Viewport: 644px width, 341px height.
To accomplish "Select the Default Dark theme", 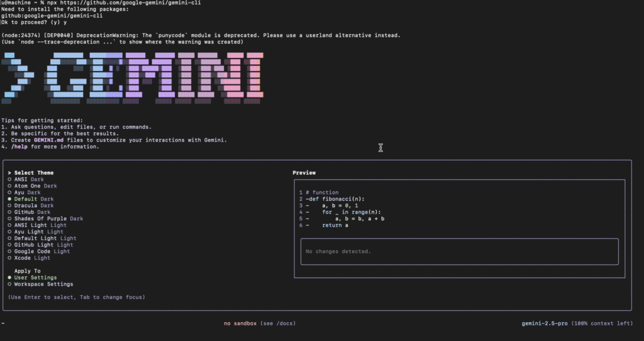I will [x=30, y=199].
